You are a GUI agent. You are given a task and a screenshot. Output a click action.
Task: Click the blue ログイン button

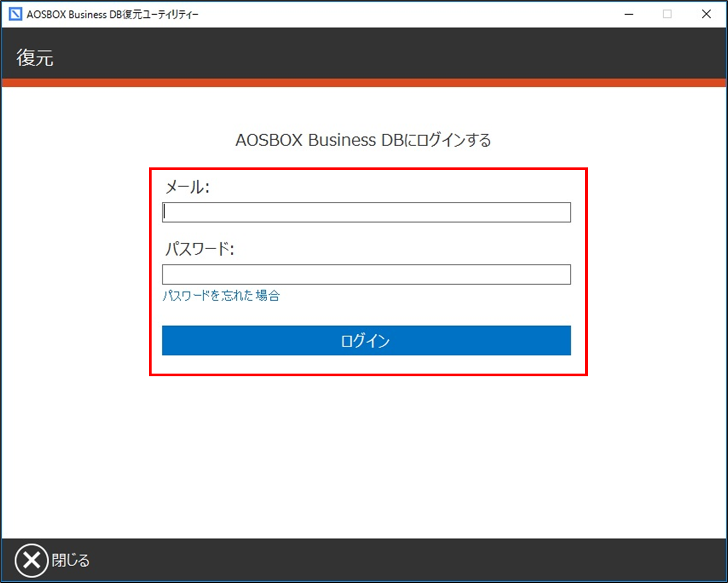366,340
